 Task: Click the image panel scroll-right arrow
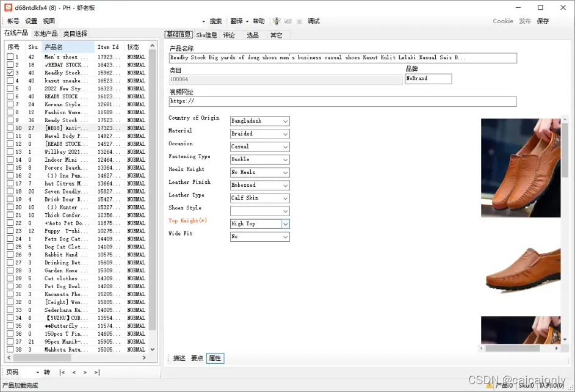click(557, 349)
